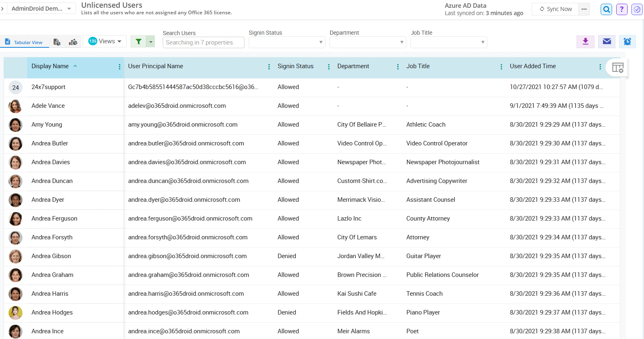Image resolution: width=644 pixels, height=339 pixels.
Task: Click the Denied status for Andrea Gibson
Action: (x=287, y=256)
